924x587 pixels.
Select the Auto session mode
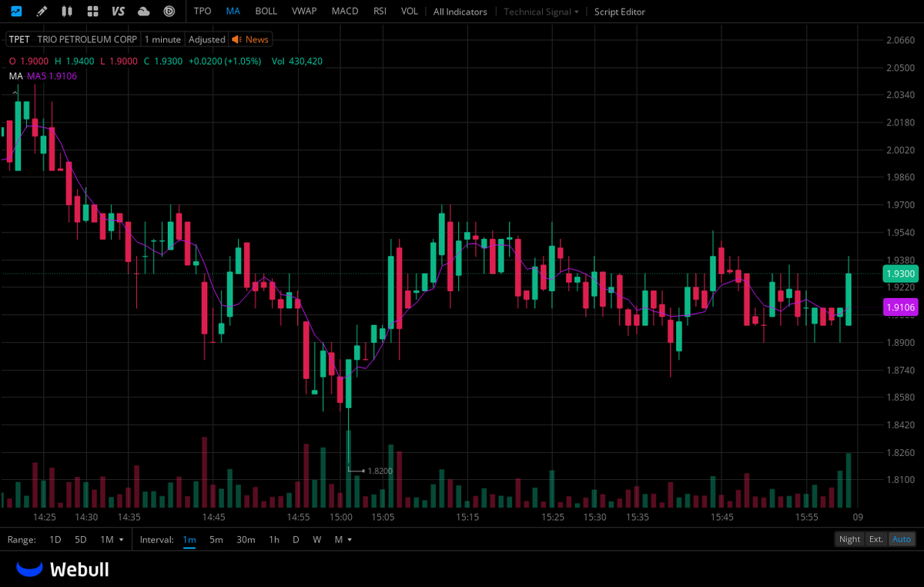click(x=902, y=539)
